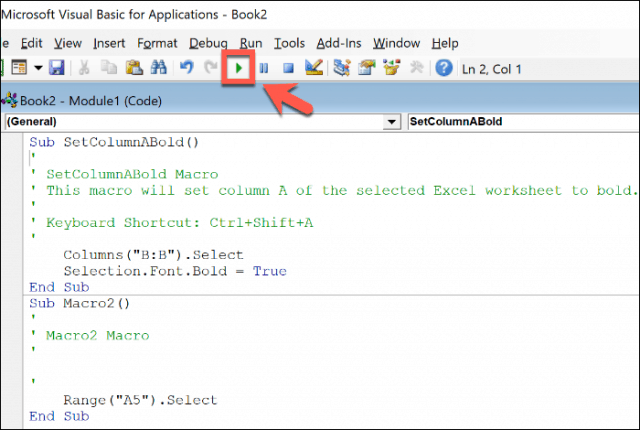This screenshot has height=430, width=640.
Task: Click the 'This macro will set column A' comment
Action: tap(333, 190)
